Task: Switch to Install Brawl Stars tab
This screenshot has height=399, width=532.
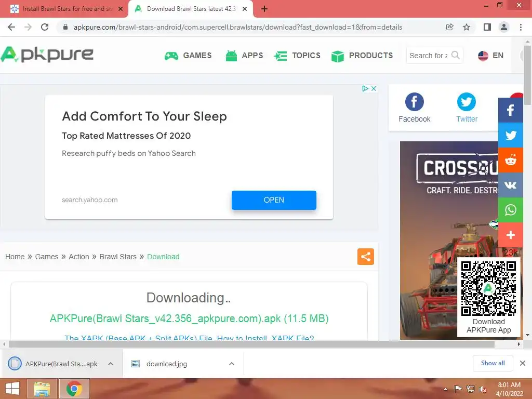Action: pyautogui.click(x=64, y=9)
